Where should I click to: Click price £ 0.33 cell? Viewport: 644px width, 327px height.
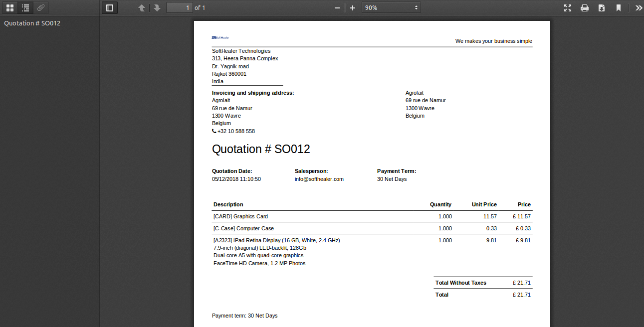[523, 228]
